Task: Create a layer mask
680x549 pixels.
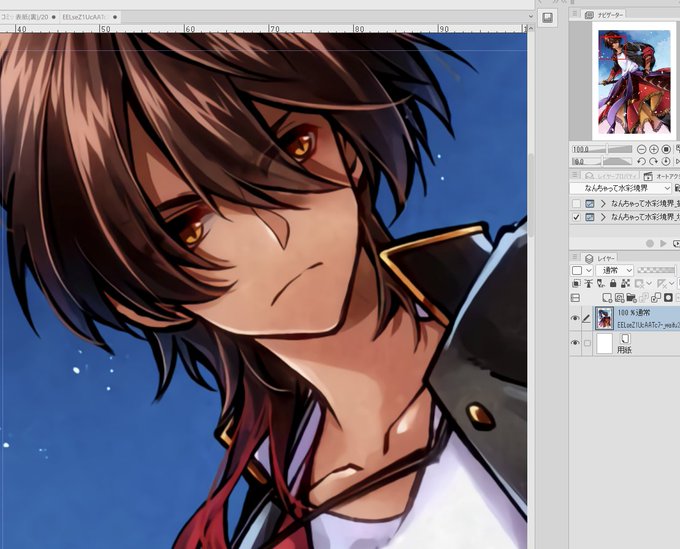Action: click(x=668, y=297)
